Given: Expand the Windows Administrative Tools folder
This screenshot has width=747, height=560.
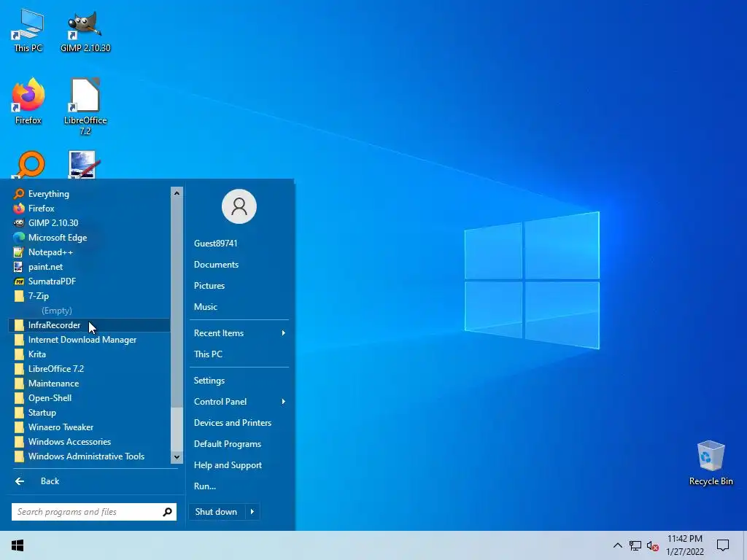Looking at the screenshot, I should point(90,456).
